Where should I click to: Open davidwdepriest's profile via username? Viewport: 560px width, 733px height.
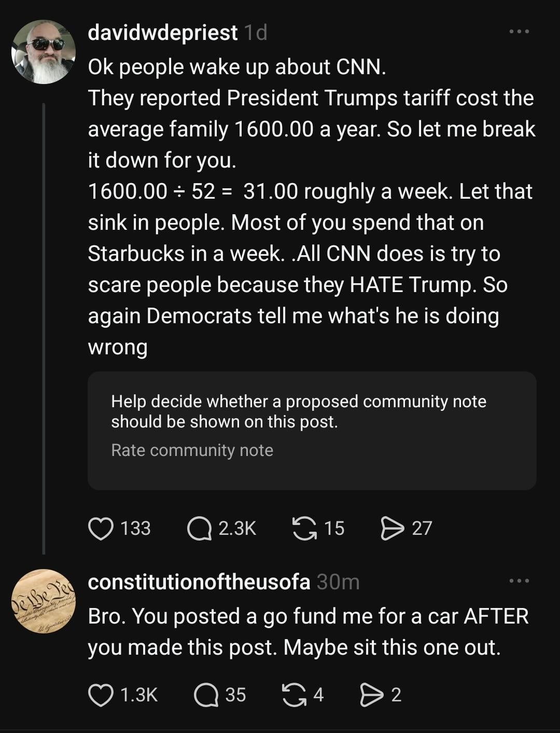[x=162, y=33]
